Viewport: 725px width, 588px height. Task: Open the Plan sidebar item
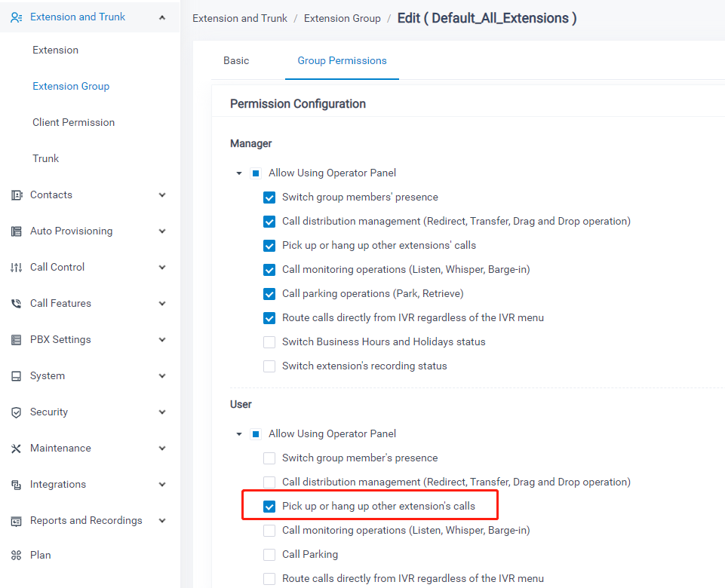click(41, 555)
